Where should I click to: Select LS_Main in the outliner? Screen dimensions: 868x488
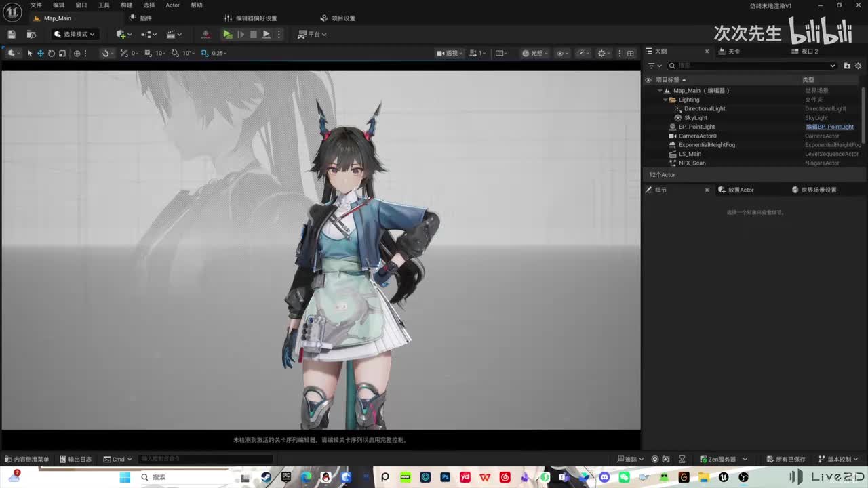pyautogui.click(x=690, y=154)
